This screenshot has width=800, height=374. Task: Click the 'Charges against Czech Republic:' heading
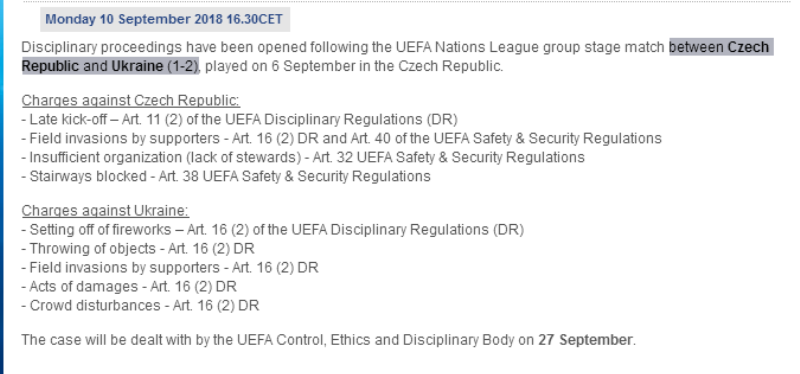coord(131,101)
